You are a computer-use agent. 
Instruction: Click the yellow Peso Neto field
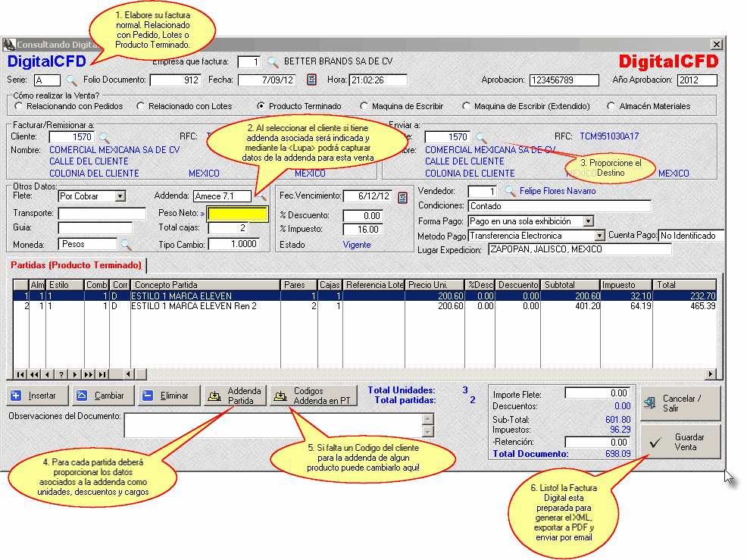[x=237, y=214]
